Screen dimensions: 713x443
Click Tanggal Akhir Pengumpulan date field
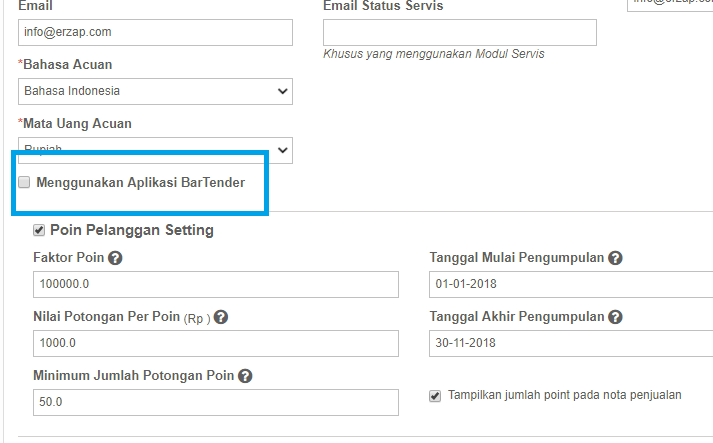pyautogui.click(x=571, y=343)
